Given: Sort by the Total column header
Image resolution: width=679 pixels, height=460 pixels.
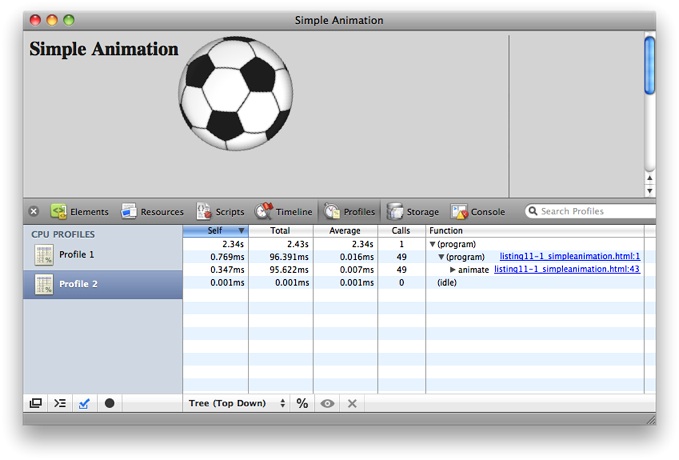Looking at the screenshot, I should click(x=281, y=231).
